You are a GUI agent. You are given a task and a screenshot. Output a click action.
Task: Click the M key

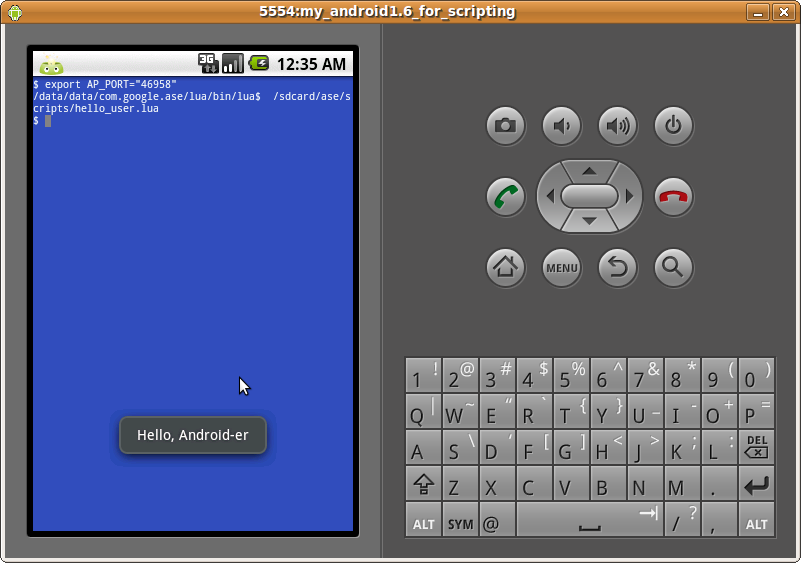682,483
